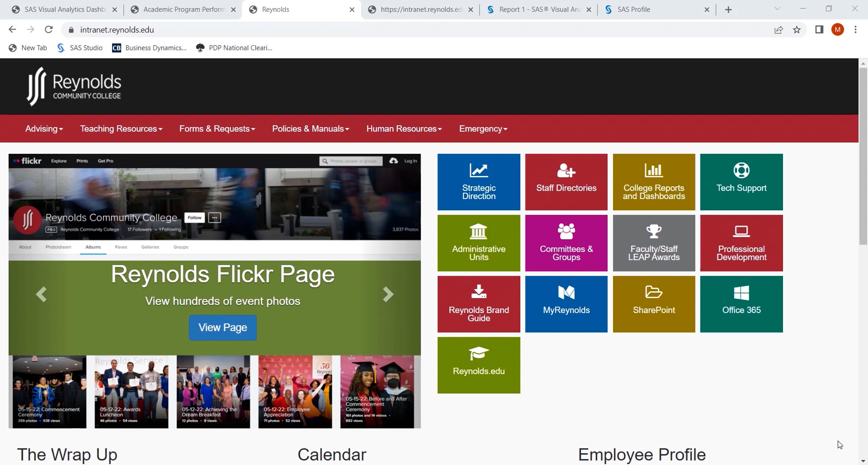Viewport: 868px width, 465px height.
Task: Open the MyReynolds tile
Action: (566, 304)
